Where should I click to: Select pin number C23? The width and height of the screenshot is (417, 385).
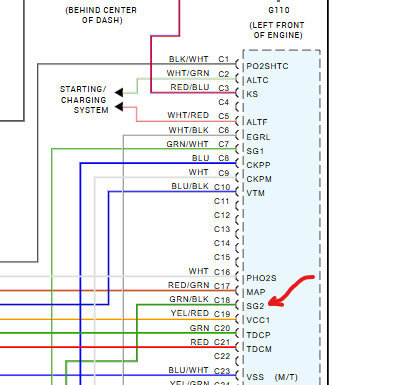(x=222, y=371)
